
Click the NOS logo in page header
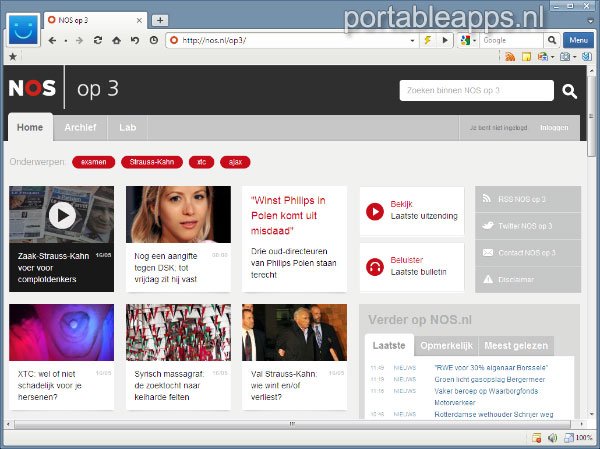(32, 88)
